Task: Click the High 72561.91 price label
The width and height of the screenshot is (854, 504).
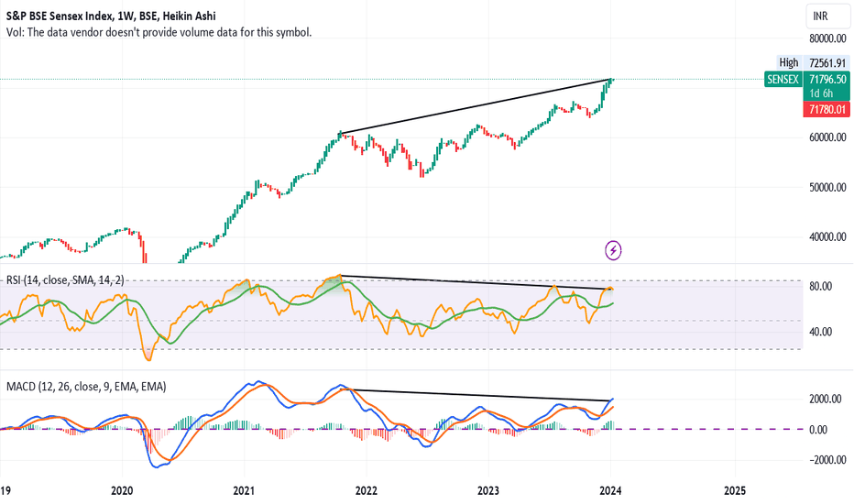Action: pyautogui.click(x=813, y=62)
